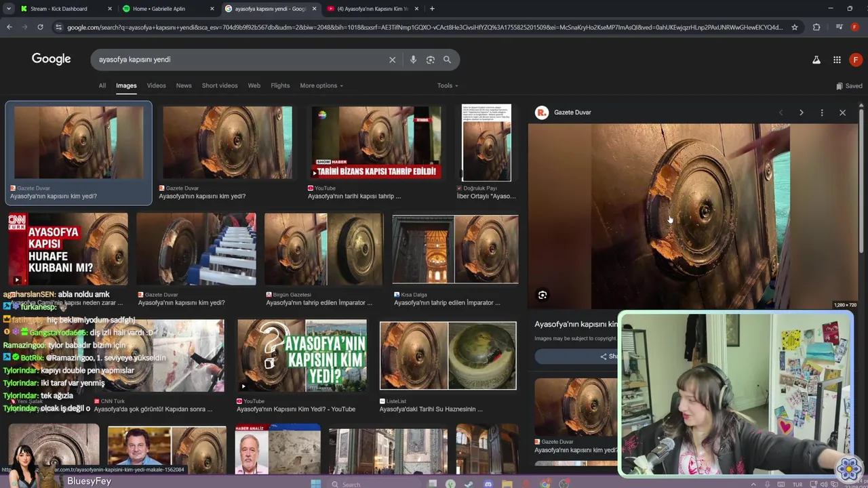Go to the Google homepage logo
The height and width of the screenshot is (488, 868).
pyautogui.click(x=51, y=59)
